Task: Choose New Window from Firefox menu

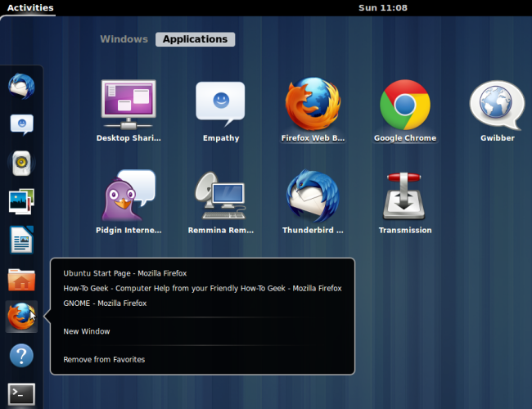Action: 87,331
